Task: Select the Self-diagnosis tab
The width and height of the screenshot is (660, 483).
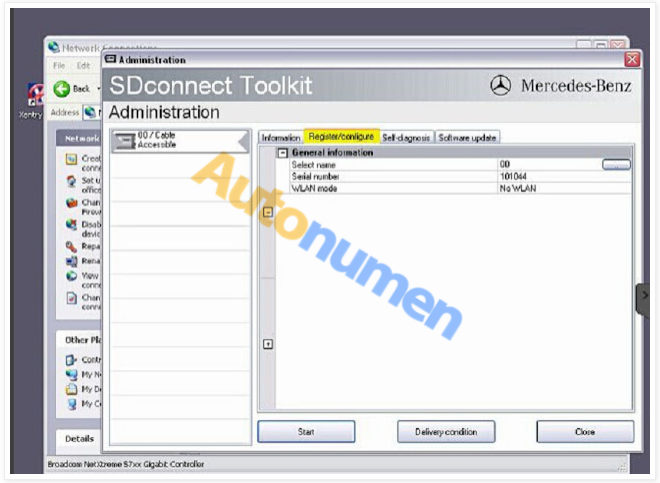Action: click(406, 138)
